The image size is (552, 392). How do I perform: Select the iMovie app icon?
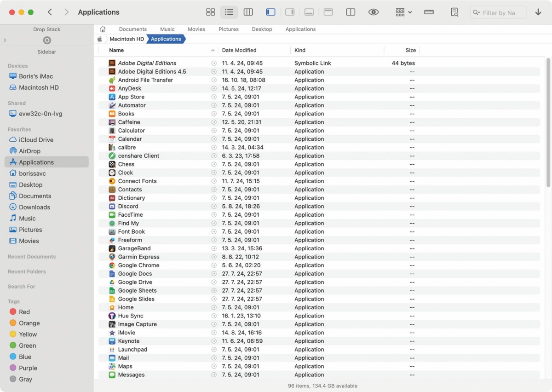112,333
